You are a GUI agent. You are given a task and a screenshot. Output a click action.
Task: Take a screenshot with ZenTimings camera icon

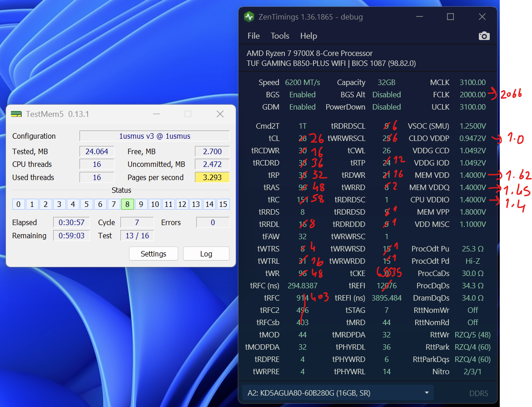click(x=484, y=36)
